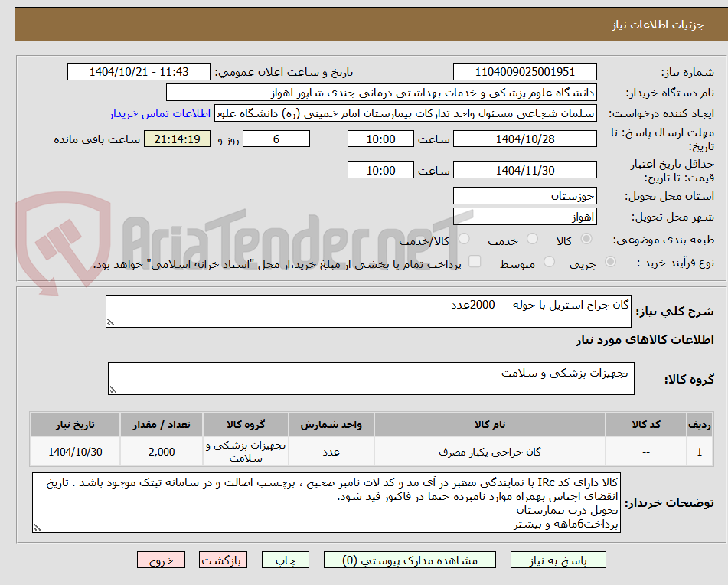Click the need number field 1104009025001951
728x585 pixels.
click(x=524, y=72)
